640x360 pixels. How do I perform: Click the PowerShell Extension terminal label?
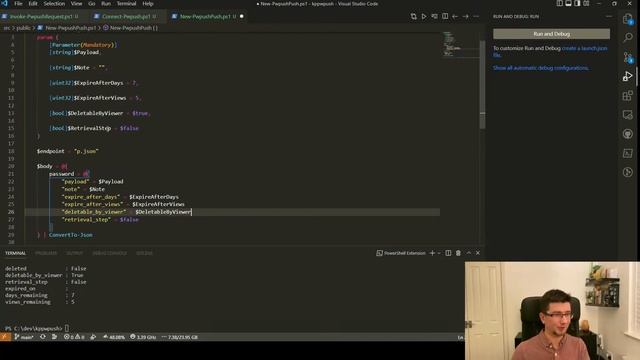click(x=401, y=253)
